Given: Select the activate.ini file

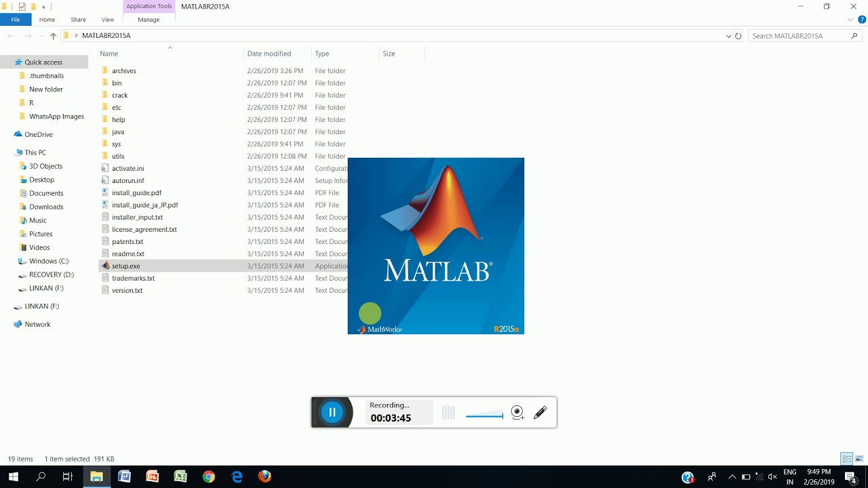Looking at the screenshot, I should [x=128, y=168].
